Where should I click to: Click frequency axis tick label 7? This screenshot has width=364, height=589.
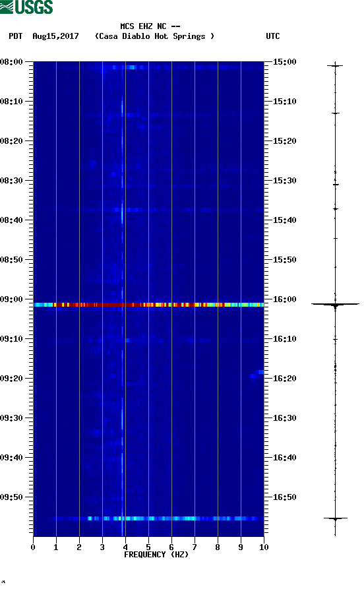[x=195, y=547]
